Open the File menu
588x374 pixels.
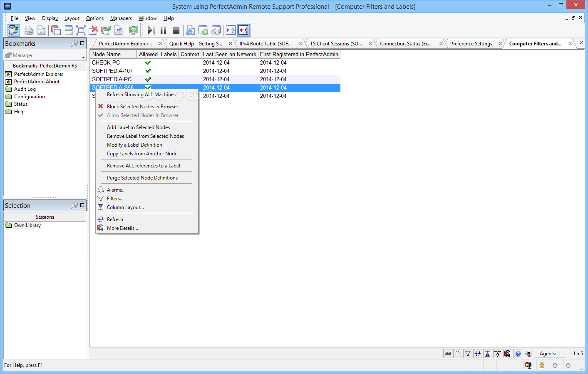[x=15, y=18]
